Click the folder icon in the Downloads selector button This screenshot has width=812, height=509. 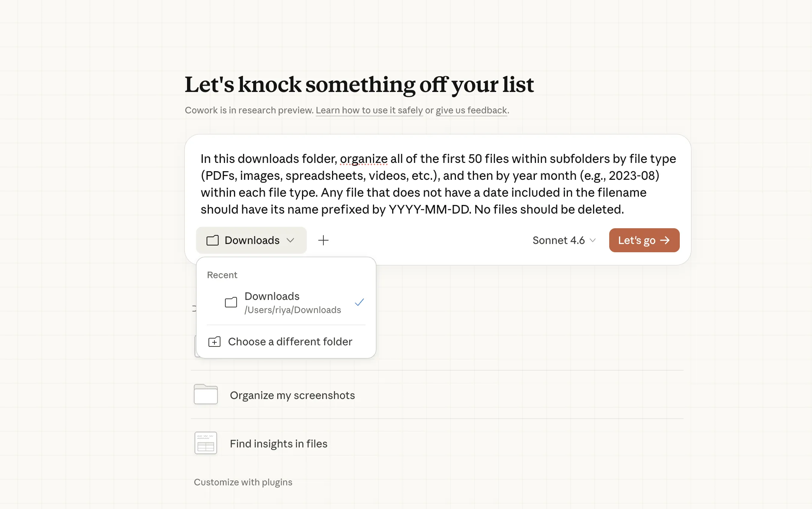(213, 240)
